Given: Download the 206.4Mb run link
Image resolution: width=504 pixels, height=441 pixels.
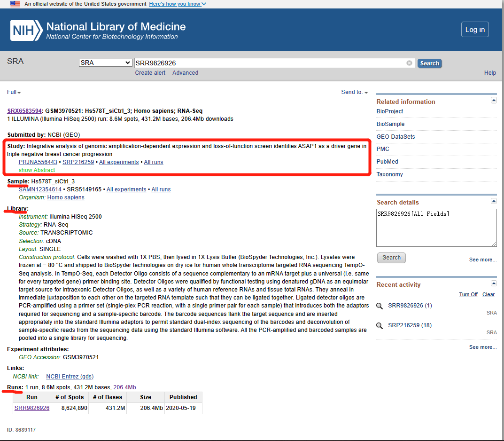Looking at the screenshot, I should (x=125, y=387).
